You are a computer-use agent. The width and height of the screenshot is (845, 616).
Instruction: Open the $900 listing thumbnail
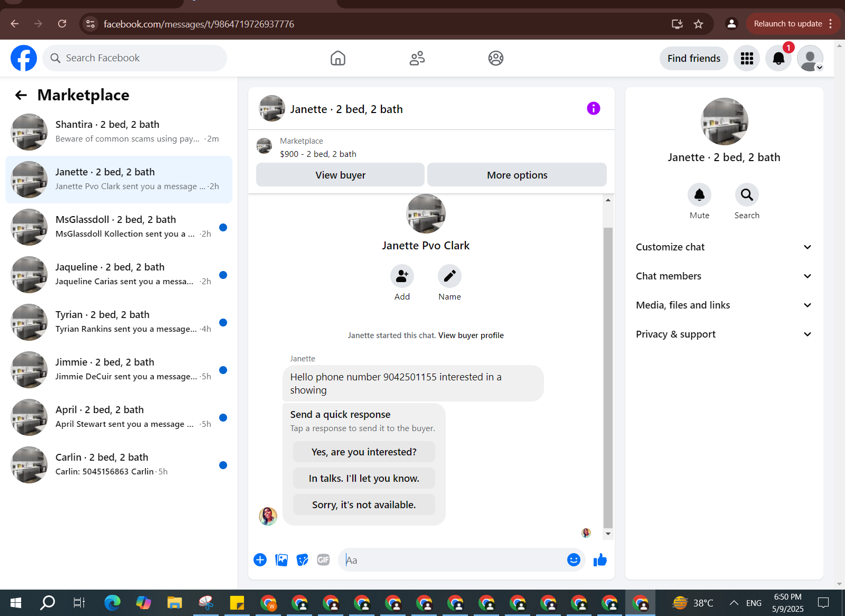pos(264,146)
